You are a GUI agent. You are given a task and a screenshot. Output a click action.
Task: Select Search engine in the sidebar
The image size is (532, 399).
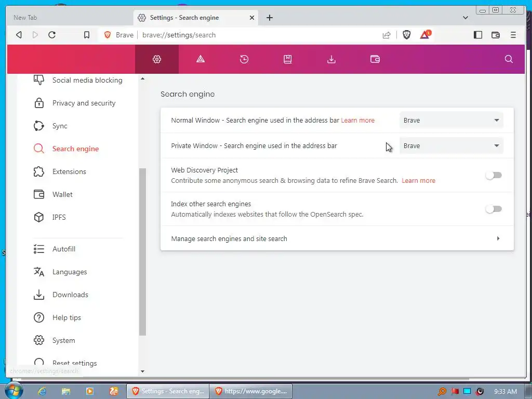[66, 149]
